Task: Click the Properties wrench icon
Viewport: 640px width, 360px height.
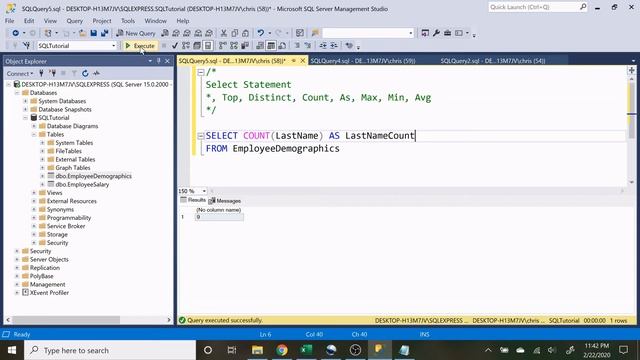Action: [436, 33]
